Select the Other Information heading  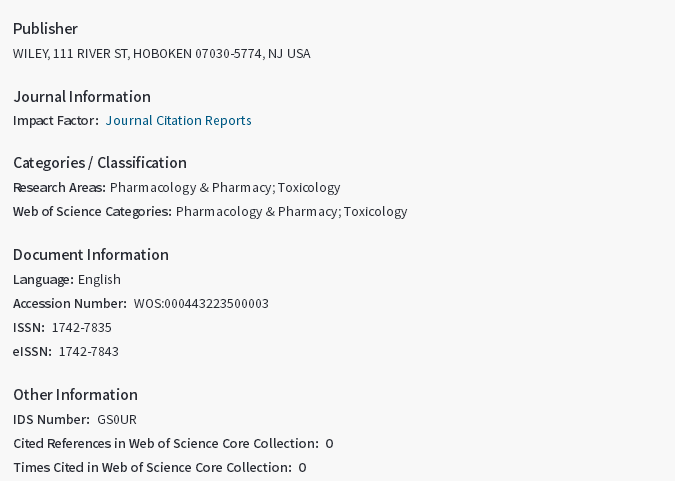pyautogui.click(x=75, y=395)
